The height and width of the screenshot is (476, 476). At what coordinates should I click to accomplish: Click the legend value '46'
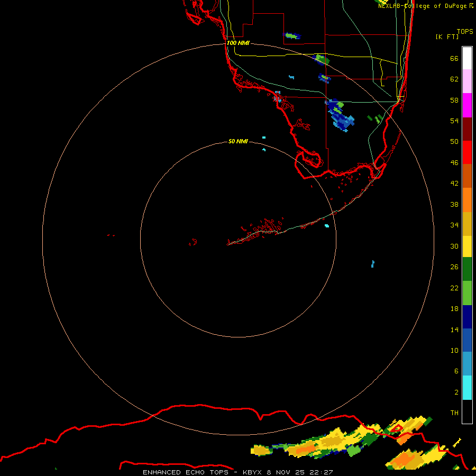click(x=454, y=163)
